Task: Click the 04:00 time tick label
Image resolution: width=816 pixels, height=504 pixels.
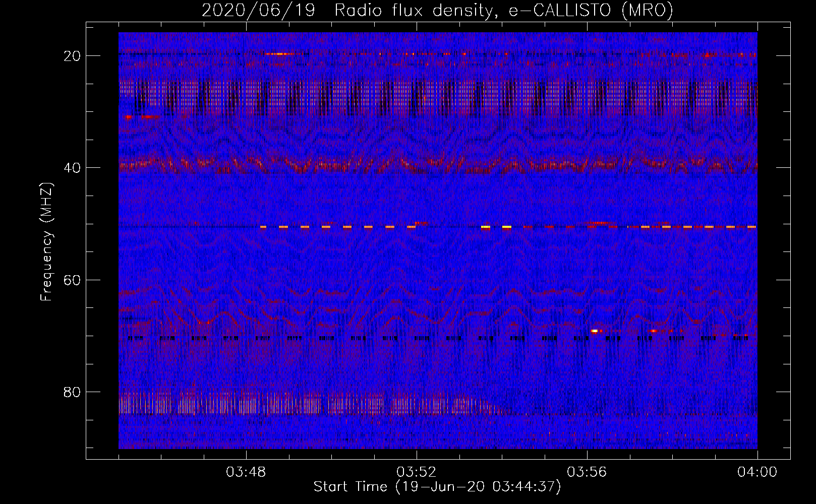Action: point(757,472)
